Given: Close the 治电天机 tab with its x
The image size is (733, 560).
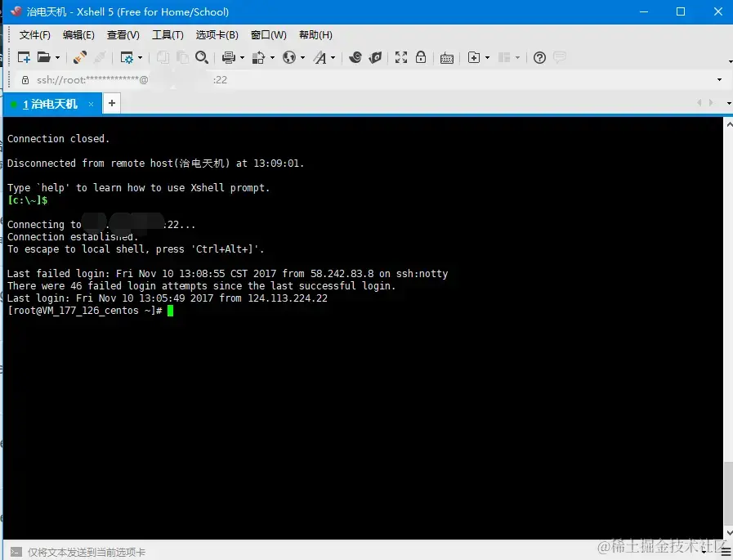Looking at the screenshot, I should click(x=92, y=104).
